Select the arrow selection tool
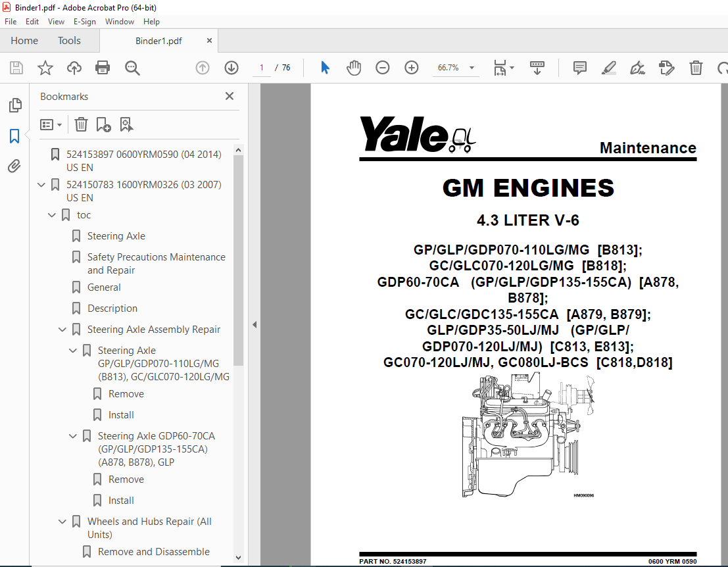Screen dimensions: 728x567 325,68
